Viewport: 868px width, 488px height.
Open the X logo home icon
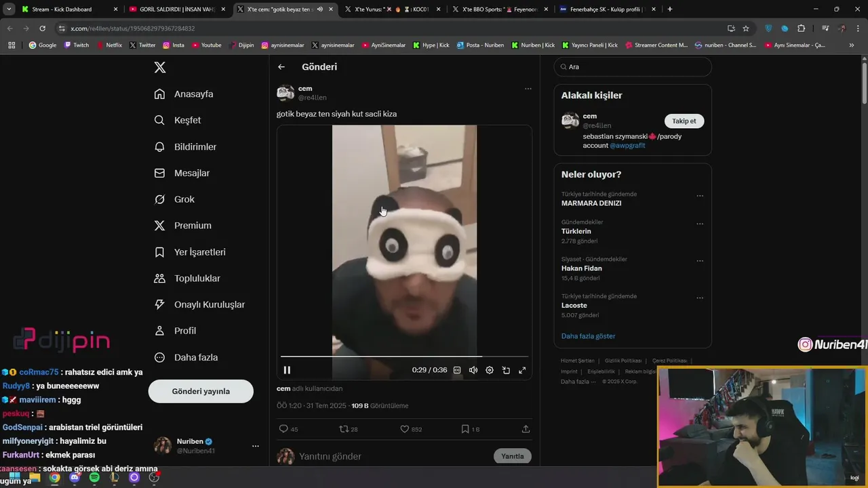pyautogui.click(x=159, y=67)
